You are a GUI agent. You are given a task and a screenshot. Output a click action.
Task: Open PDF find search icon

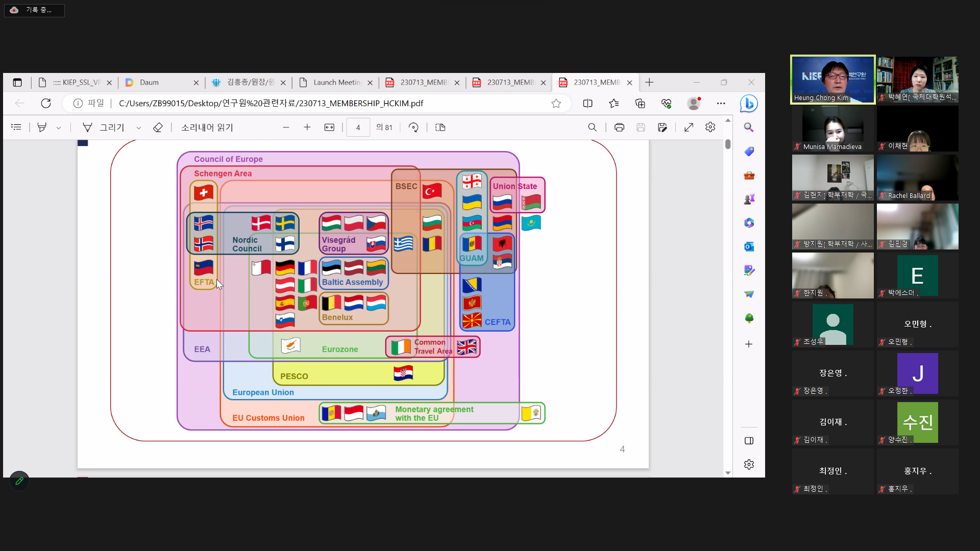click(x=592, y=128)
